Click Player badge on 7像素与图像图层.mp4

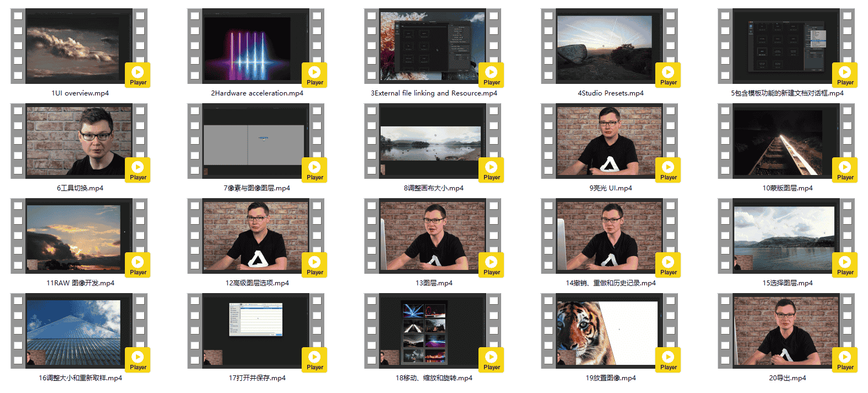[314, 170]
